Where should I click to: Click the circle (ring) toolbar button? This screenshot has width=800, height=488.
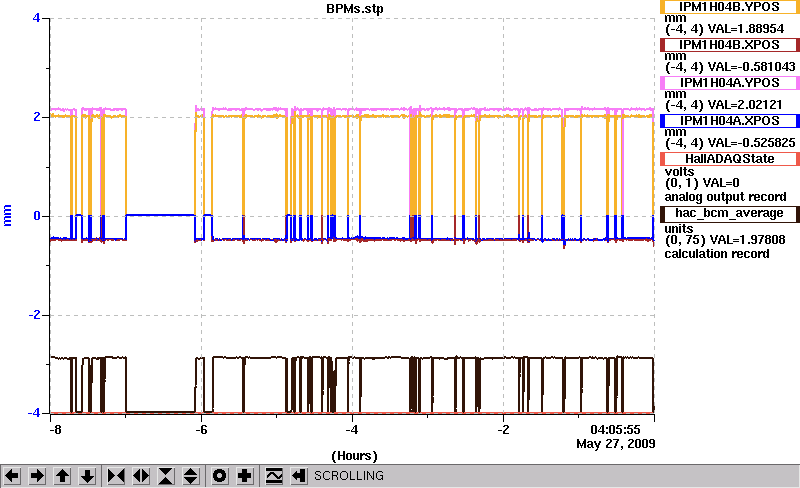coord(219,476)
